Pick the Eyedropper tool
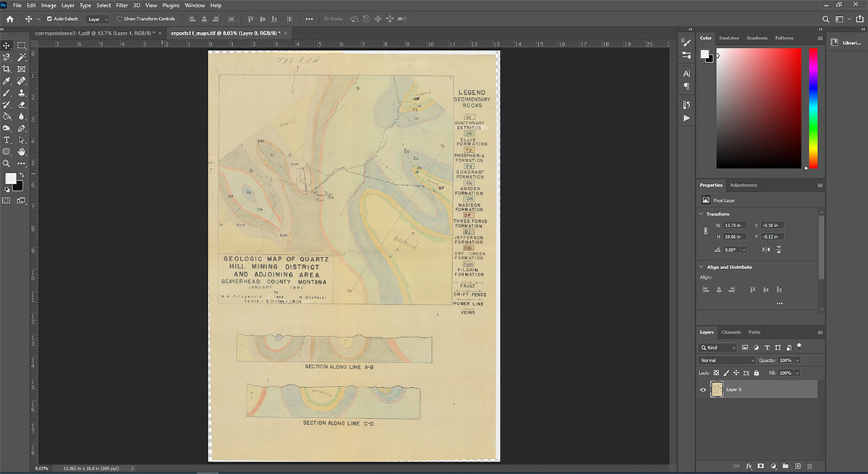The height and width of the screenshot is (474, 868). pos(7,81)
